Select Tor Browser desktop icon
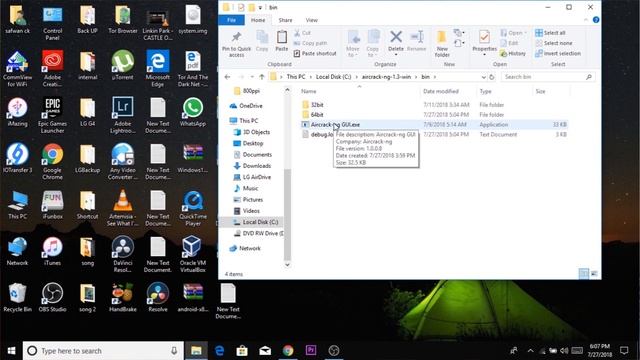This screenshot has height=360, width=640. (x=123, y=20)
